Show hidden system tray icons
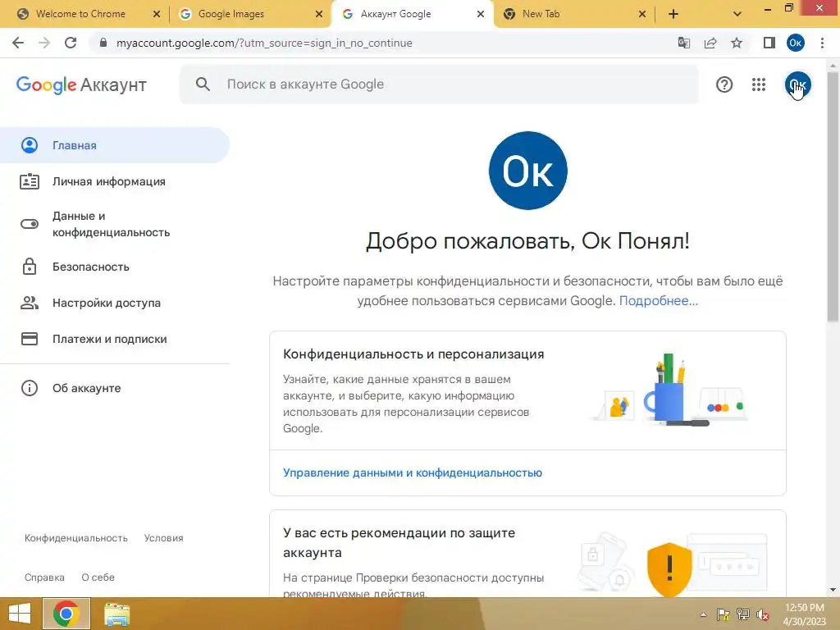The image size is (840, 630). pyautogui.click(x=703, y=614)
